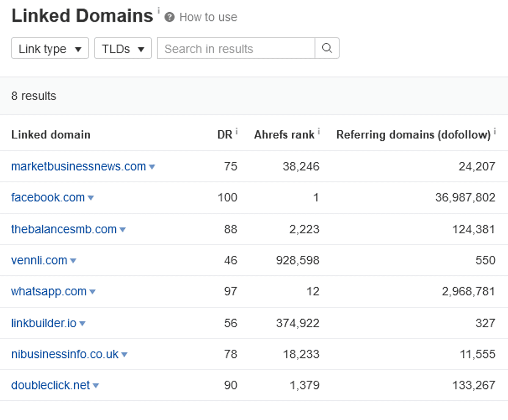Screen dimensions: 508x420
Task: Open whatsapp.com link
Action: click(49, 291)
